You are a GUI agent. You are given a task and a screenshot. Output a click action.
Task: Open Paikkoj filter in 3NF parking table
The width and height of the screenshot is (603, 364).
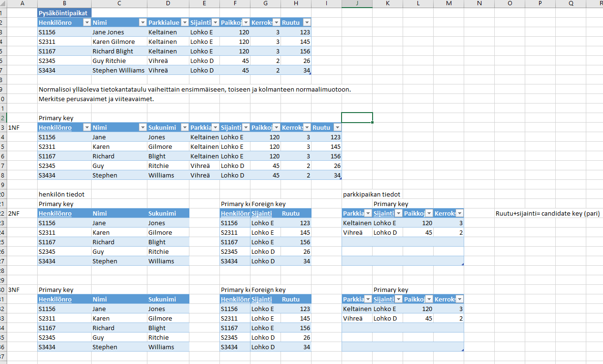coord(428,299)
